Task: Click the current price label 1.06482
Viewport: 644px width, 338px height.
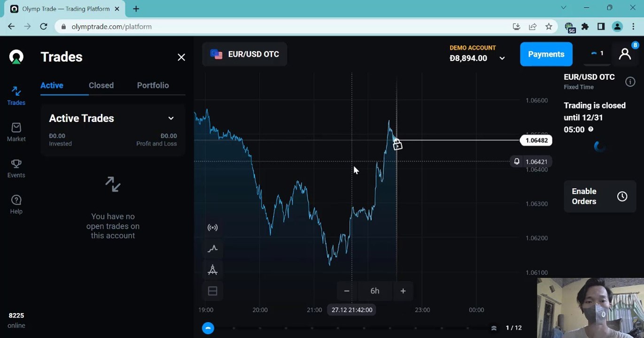Action: [x=536, y=140]
